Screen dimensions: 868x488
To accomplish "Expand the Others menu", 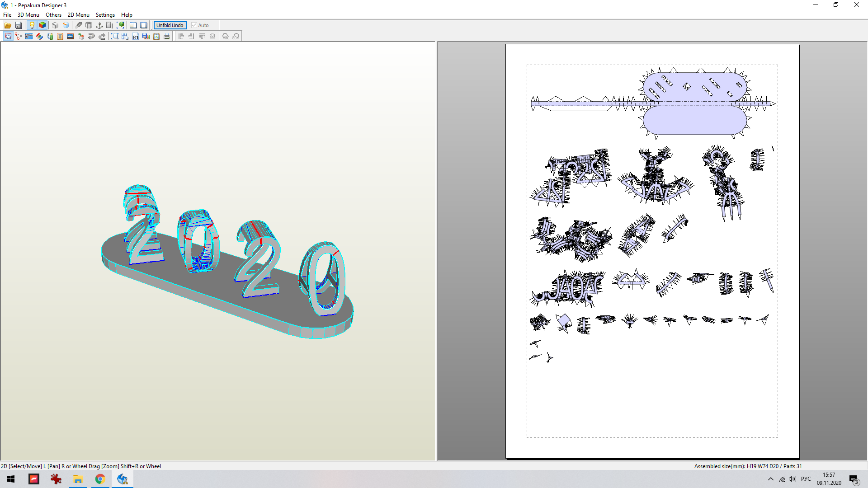I will tap(54, 14).
